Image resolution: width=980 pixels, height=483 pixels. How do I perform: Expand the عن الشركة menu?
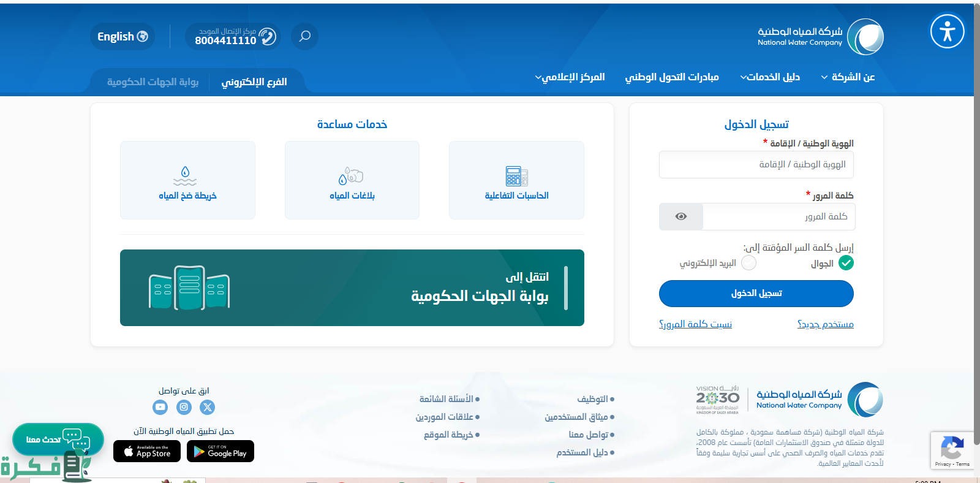(848, 77)
